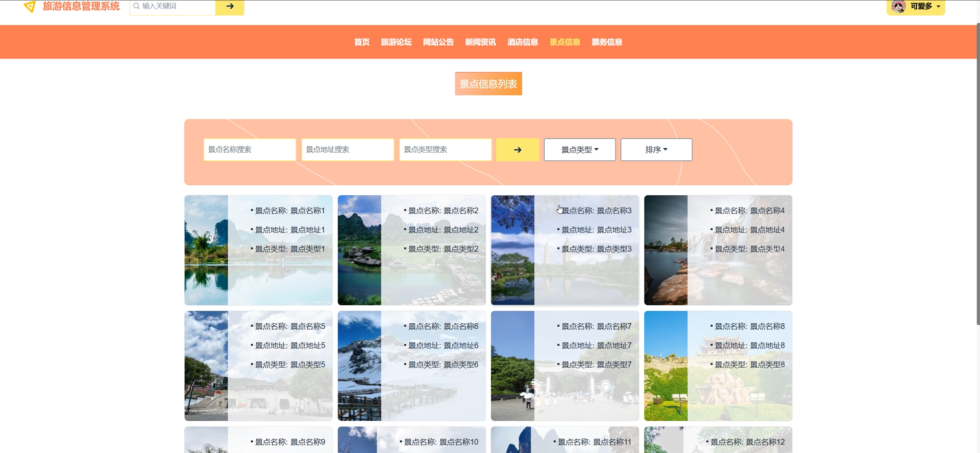Click the paper-plane logo icon
Viewport: 980px width, 453px height.
point(30,6)
